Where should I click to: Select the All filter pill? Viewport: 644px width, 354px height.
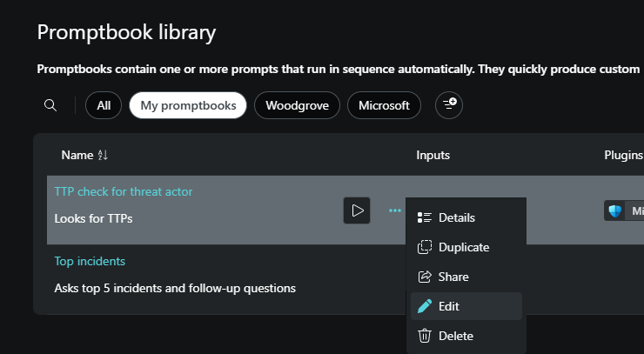pyautogui.click(x=104, y=105)
